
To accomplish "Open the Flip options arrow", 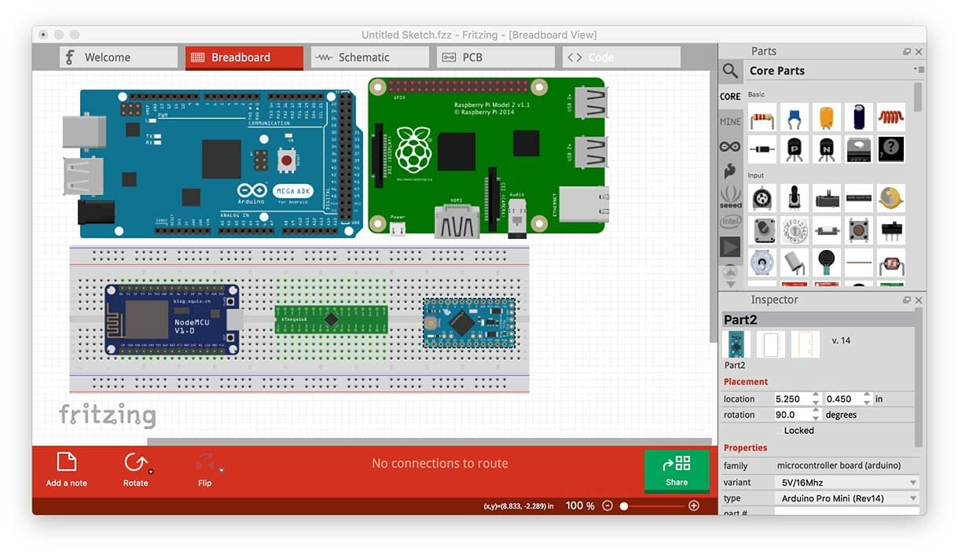I will pos(222,471).
